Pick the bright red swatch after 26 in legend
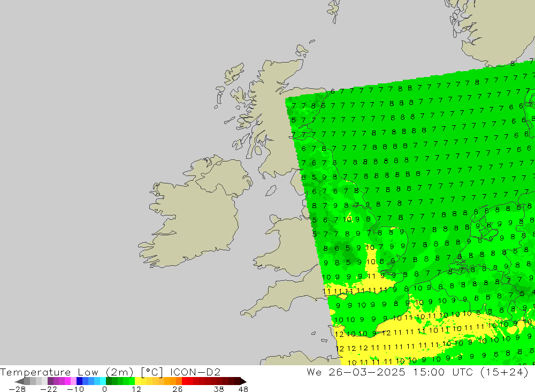 185,381
